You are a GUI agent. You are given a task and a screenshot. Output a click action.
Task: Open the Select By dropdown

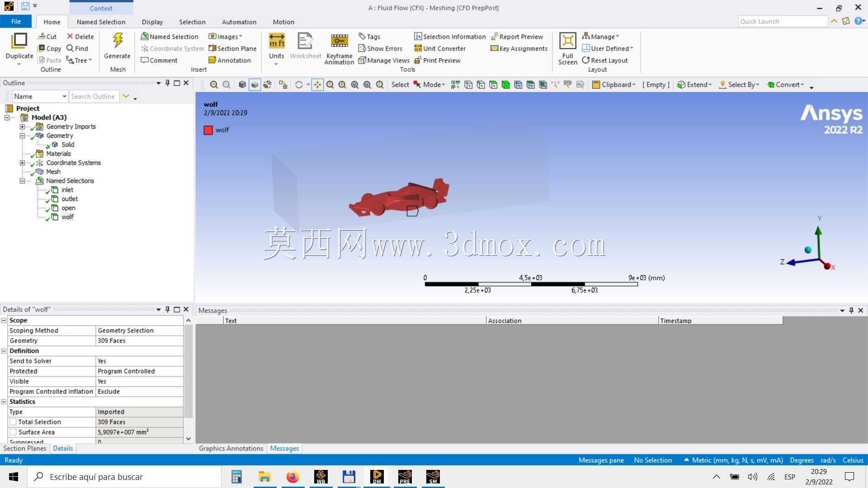[x=739, y=84]
